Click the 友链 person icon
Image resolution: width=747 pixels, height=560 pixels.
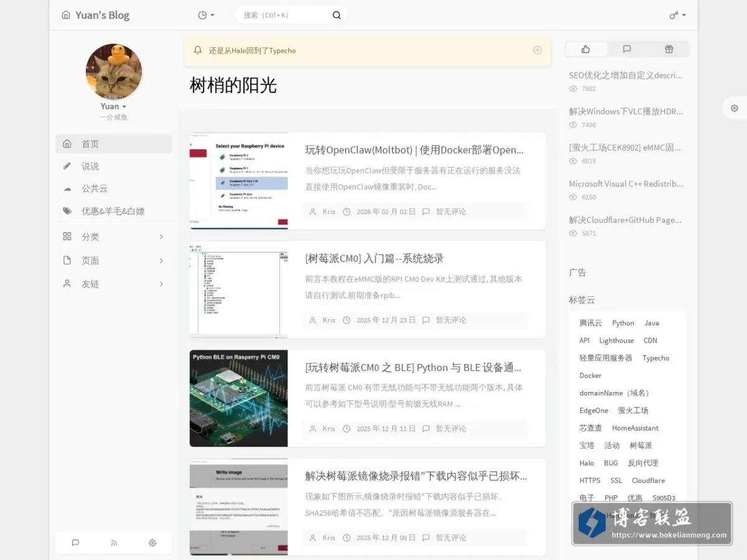[x=67, y=284]
